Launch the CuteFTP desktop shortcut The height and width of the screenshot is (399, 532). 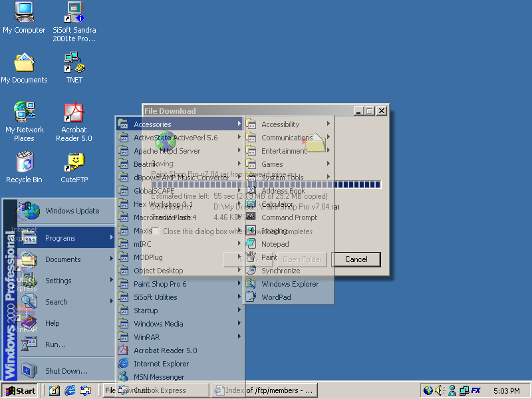pyautogui.click(x=74, y=162)
